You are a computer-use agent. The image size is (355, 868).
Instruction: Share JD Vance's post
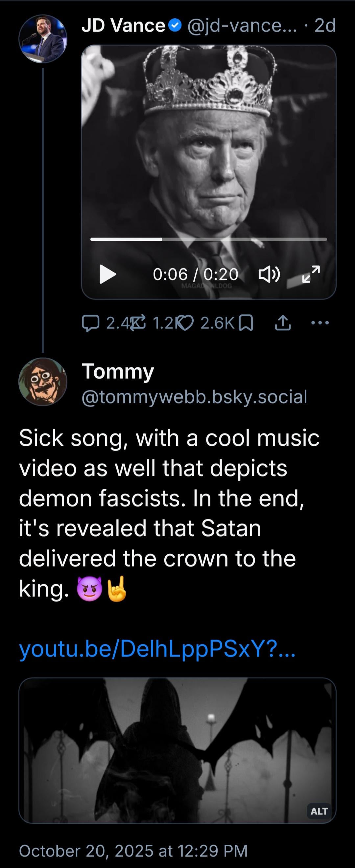click(x=282, y=323)
